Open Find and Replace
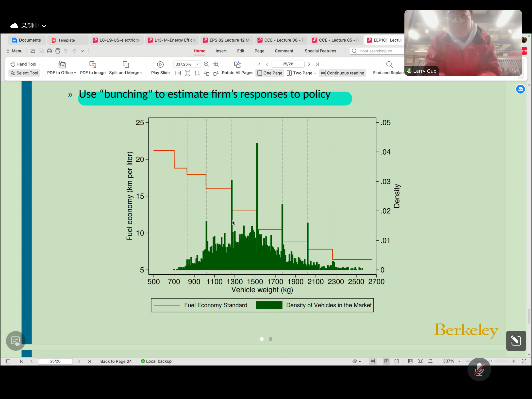The image size is (532, 399). point(389,68)
